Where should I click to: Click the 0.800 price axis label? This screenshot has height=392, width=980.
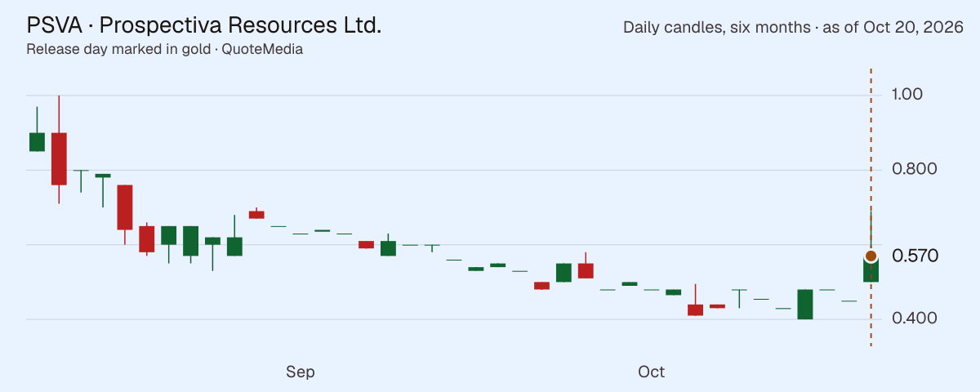click(x=914, y=170)
